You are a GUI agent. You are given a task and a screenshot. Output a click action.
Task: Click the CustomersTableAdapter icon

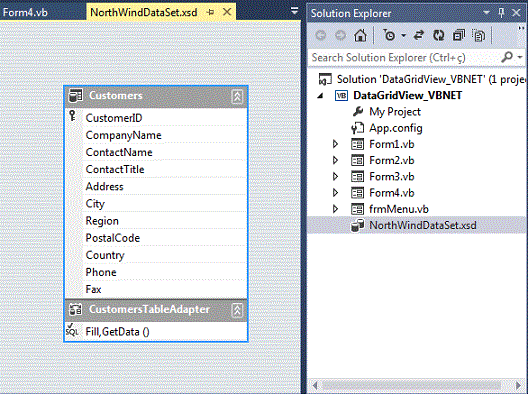coord(75,309)
